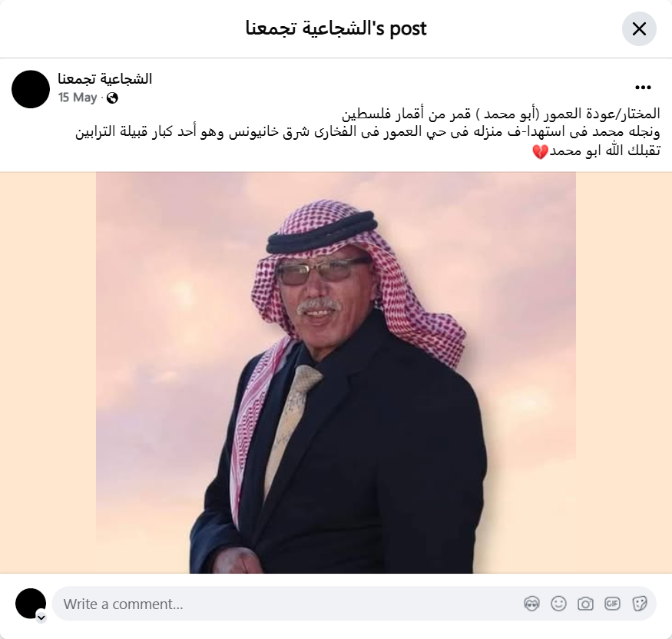Insert an emoji into the comment
The width and height of the screenshot is (672, 639).
[x=558, y=604]
